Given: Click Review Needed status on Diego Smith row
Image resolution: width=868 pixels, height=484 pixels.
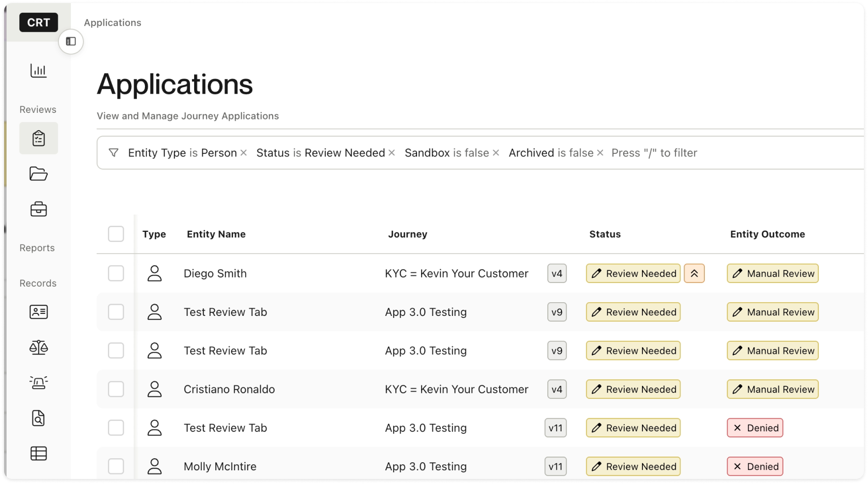Looking at the screenshot, I should click(633, 273).
